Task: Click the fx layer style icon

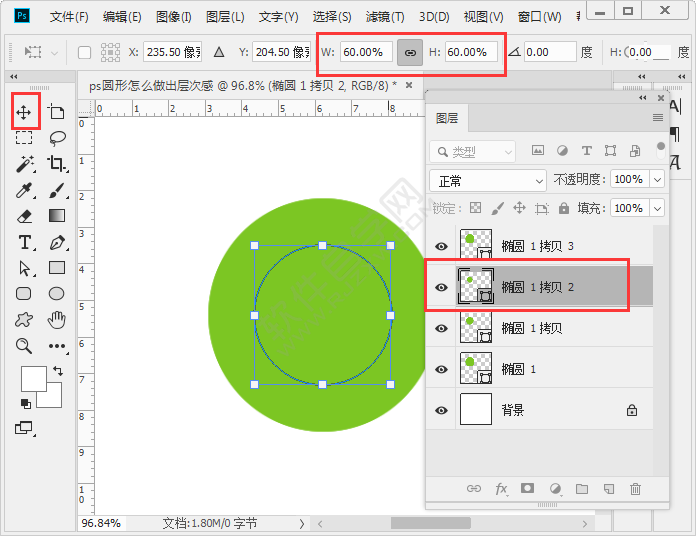Action: click(501, 489)
